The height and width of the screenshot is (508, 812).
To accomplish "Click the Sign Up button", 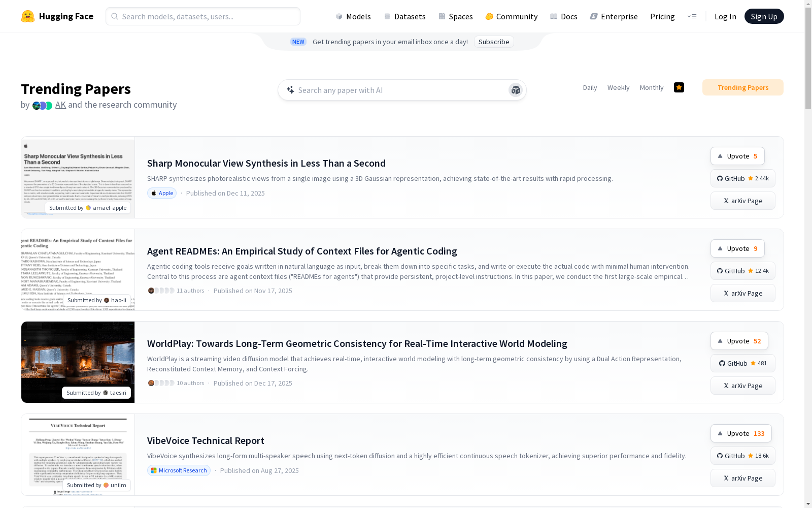I will 764,16.
